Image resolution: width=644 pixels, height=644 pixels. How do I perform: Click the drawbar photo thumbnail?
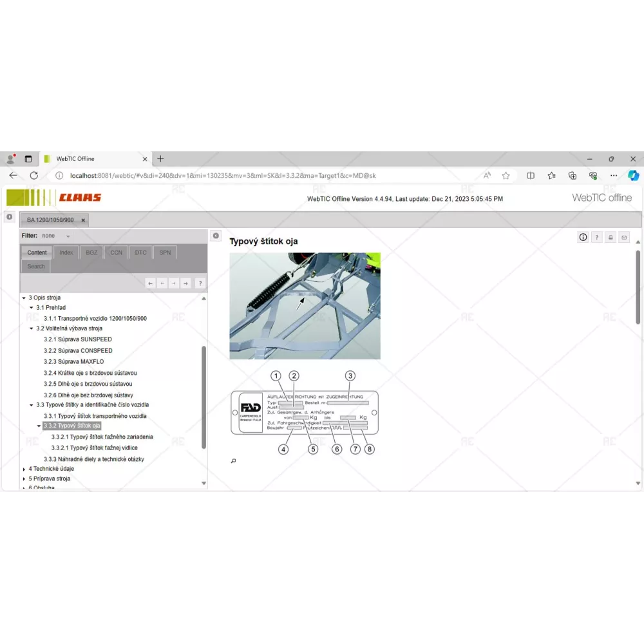click(305, 305)
